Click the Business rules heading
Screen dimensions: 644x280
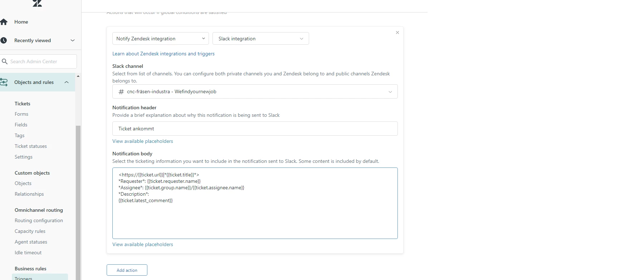tap(30, 269)
